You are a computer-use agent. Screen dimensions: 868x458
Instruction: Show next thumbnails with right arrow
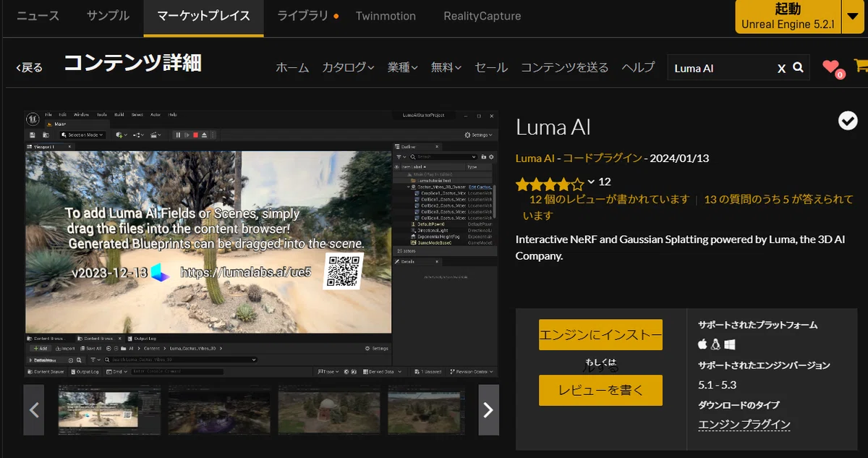coord(488,410)
